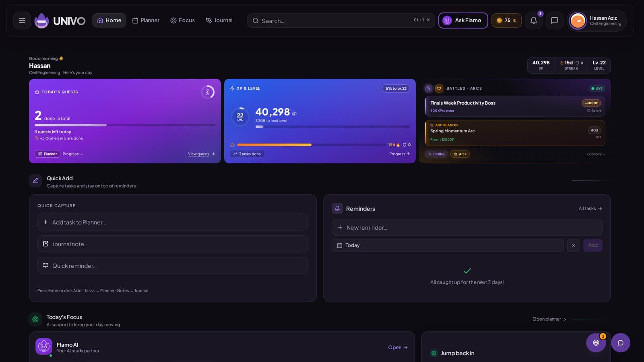Click the quests progress ring
Viewport: 644px width, 362px height.
[208, 92]
